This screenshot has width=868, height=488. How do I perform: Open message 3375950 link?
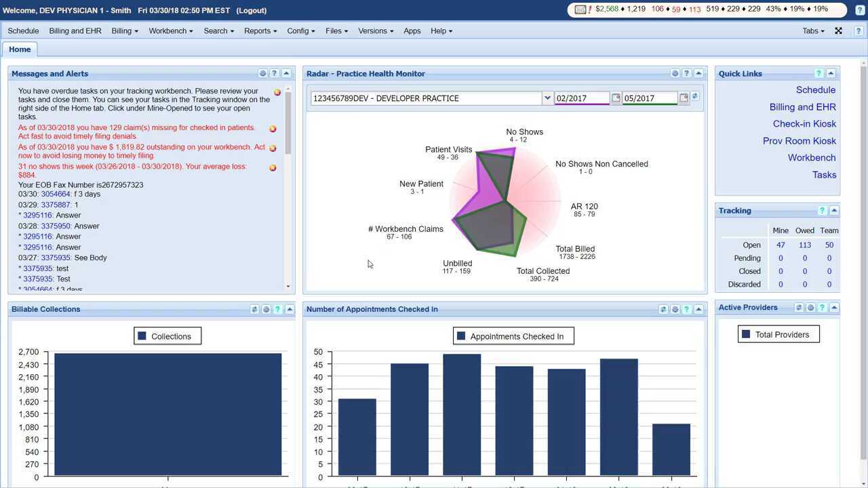click(x=56, y=226)
